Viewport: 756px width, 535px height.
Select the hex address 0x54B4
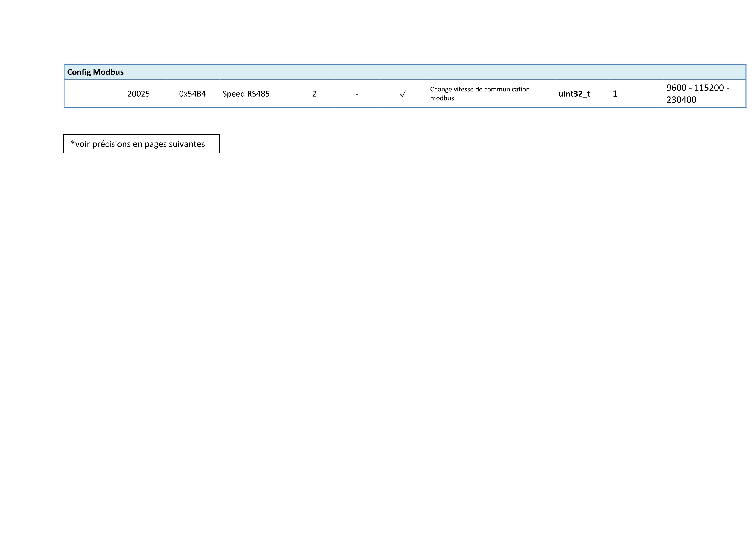coord(192,94)
